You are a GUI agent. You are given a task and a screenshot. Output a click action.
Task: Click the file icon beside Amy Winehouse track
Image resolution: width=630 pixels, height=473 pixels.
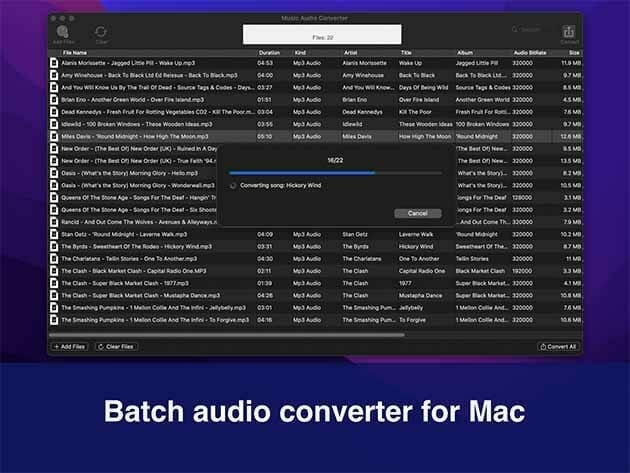pos(55,75)
